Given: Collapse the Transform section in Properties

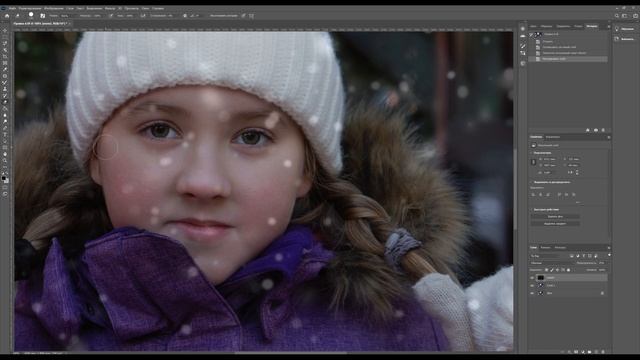Looking at the screenshot, I should 532,153.
